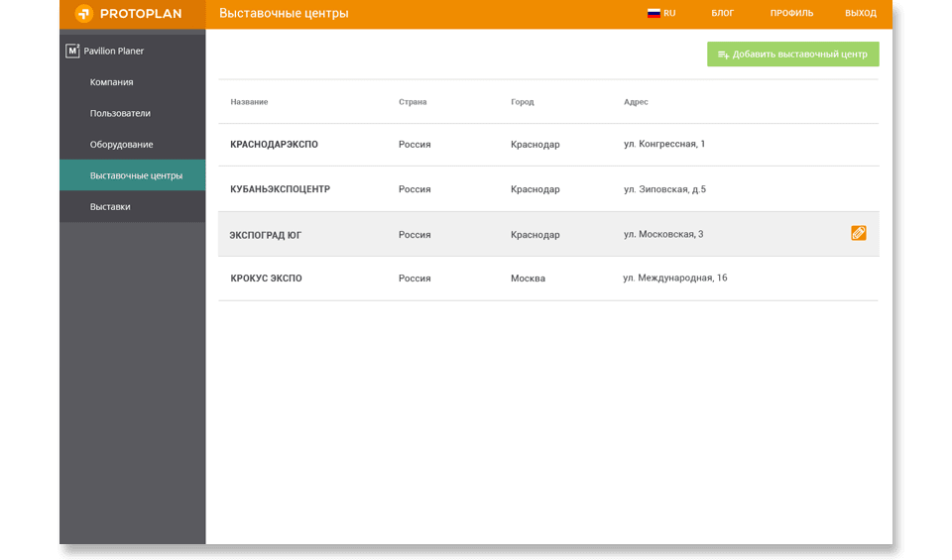Click Краснодар city in ЭКСПОГРАД ЮГ row
The height and width of the screenshot is (560, 952).
[x=535, y=235]
